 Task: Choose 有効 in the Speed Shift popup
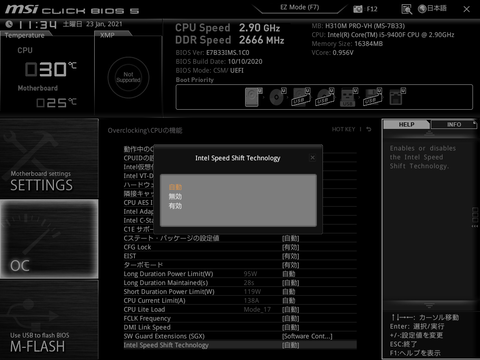coord(175,206)
